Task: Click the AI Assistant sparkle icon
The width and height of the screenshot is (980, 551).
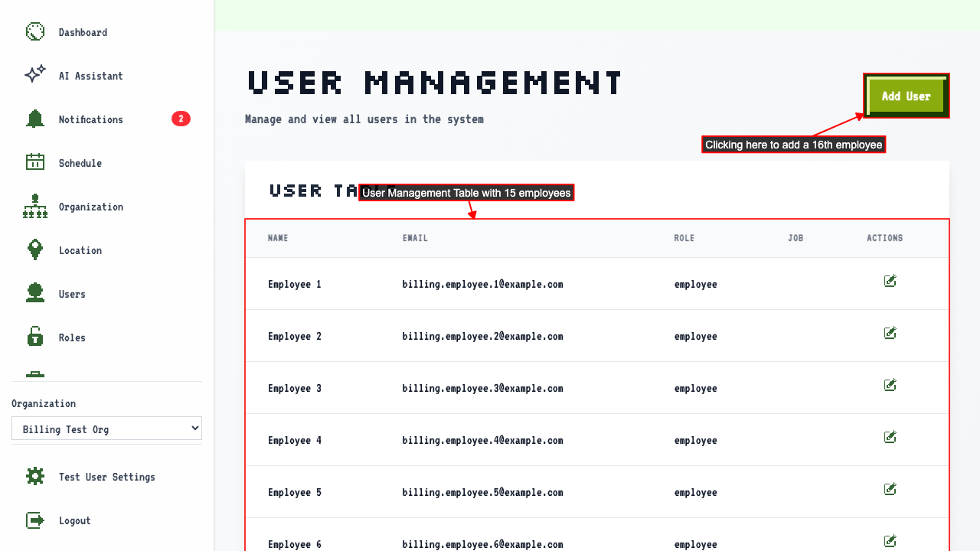Action: (35, 75)
